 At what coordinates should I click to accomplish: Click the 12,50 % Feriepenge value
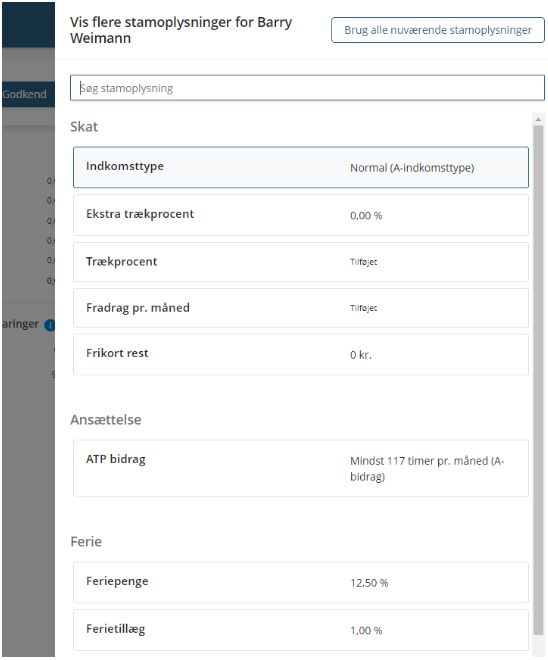(x=369, y=583)
